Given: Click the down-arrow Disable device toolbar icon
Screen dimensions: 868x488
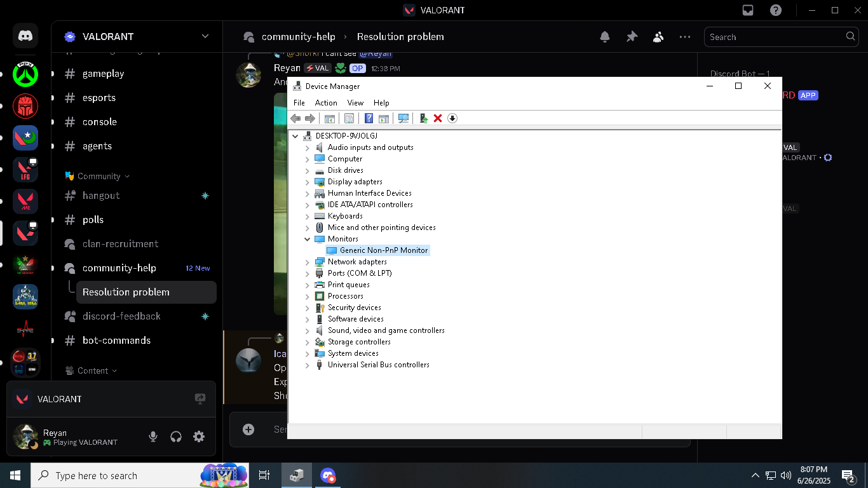Looking at the screenshot, I should (x=452, y=118).
